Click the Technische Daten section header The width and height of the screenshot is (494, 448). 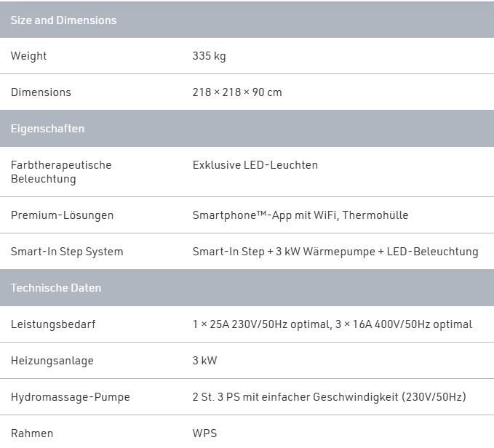pyautogui.click(x=56, y=288)
